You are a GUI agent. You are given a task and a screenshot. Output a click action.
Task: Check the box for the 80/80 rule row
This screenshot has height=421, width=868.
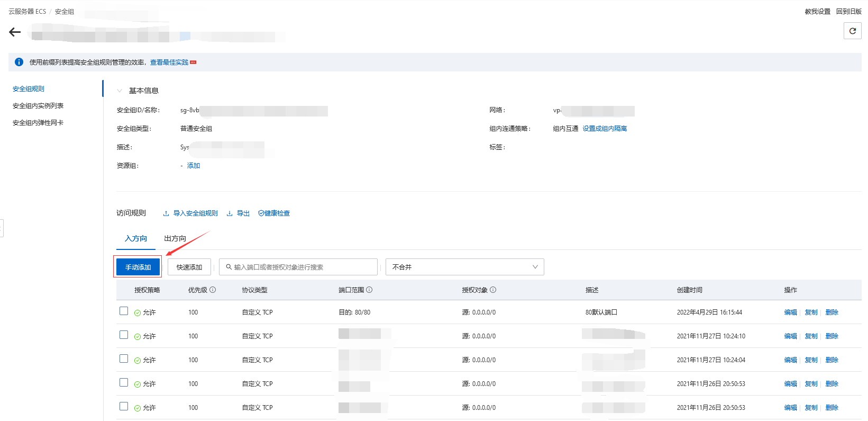click(x=124, y=311)
